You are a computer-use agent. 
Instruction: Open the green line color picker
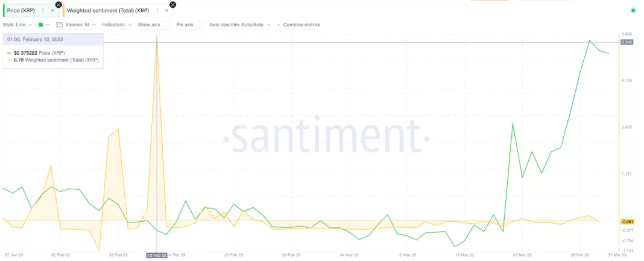tap(43, 25)
